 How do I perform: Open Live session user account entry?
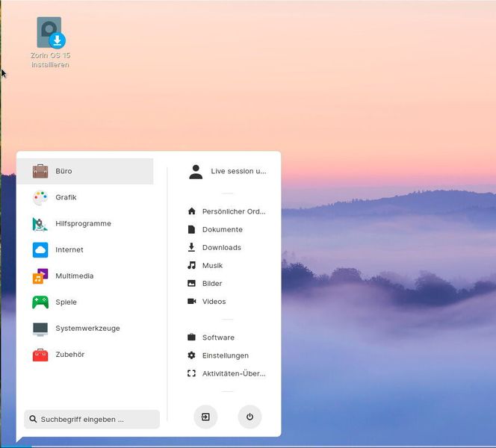[227, 171]
